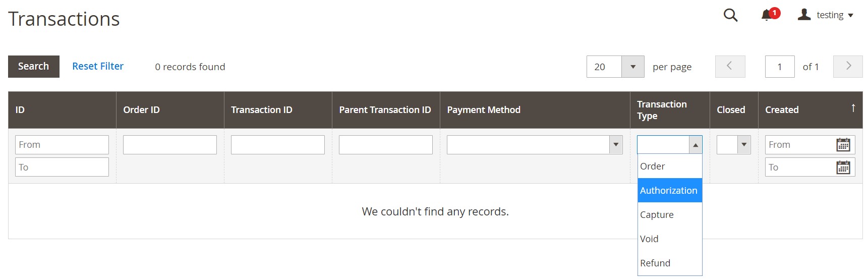Click the Reset Filter link
The image size is (868, 279).
(98, 66)
